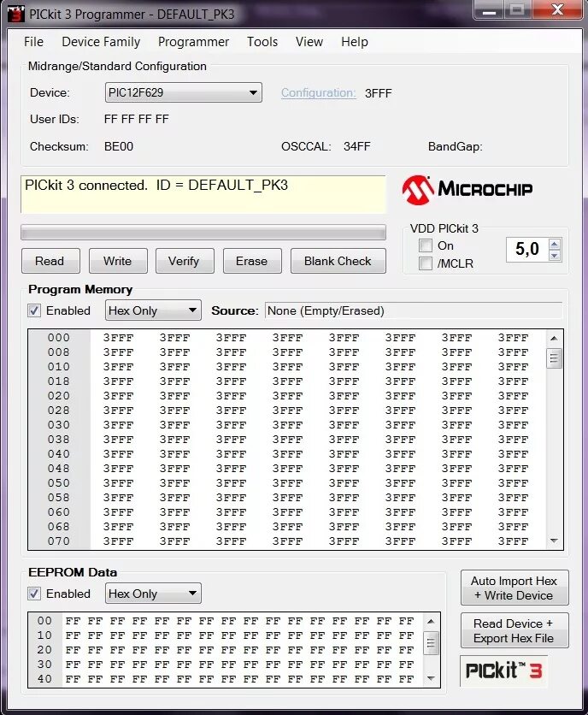
Task: Decrease VDD voltage with the down arrow
Action: [x=555, y=256]
